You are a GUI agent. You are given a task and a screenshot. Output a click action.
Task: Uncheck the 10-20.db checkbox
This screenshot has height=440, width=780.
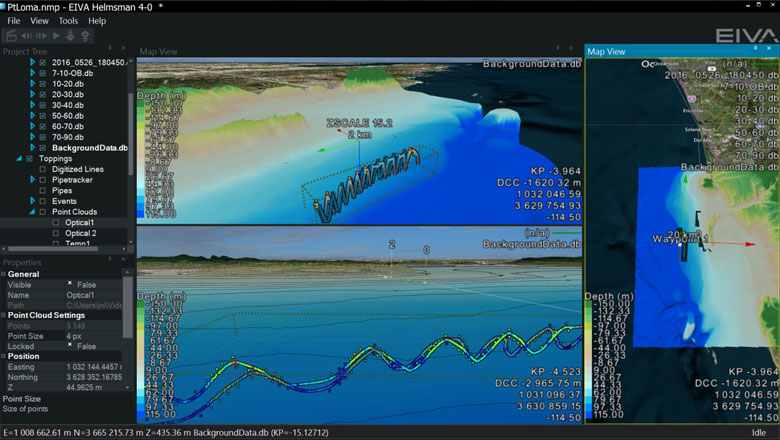point(43,84)
